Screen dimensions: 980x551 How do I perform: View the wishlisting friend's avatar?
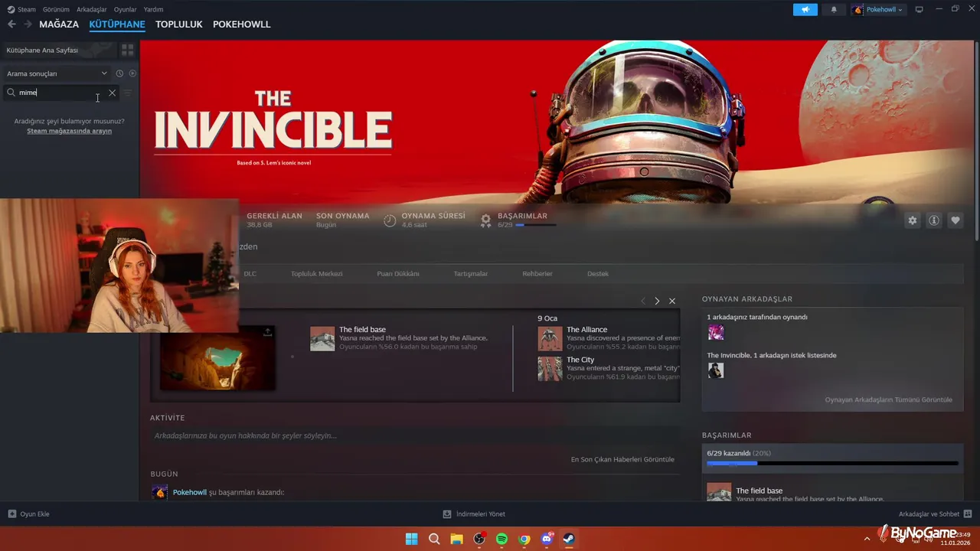click(716, 370)
